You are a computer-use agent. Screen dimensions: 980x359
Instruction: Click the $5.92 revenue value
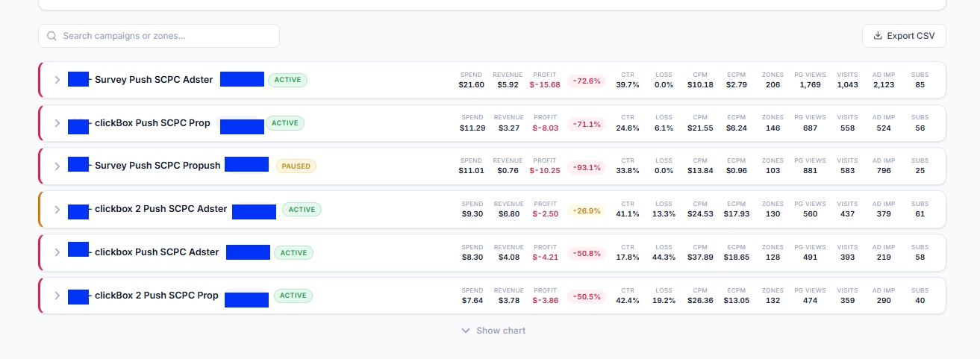click(508, 85)
